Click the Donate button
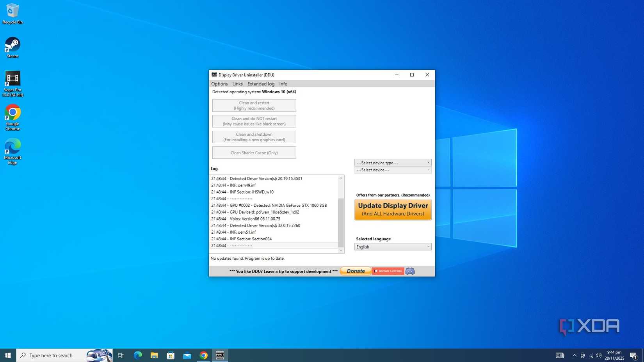The width and height of the screenshot is (644, 362). coord(356,271)
